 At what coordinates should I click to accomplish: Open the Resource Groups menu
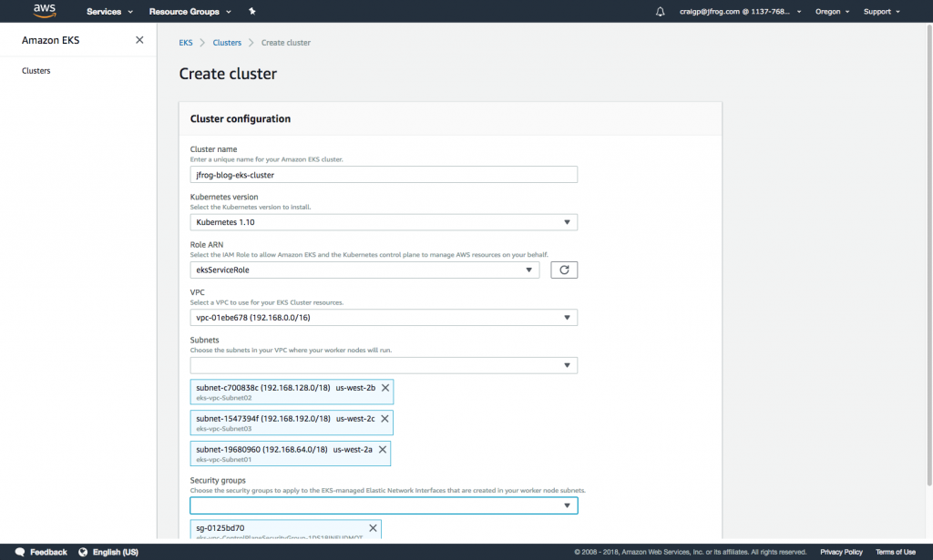(x=186, y=11)
